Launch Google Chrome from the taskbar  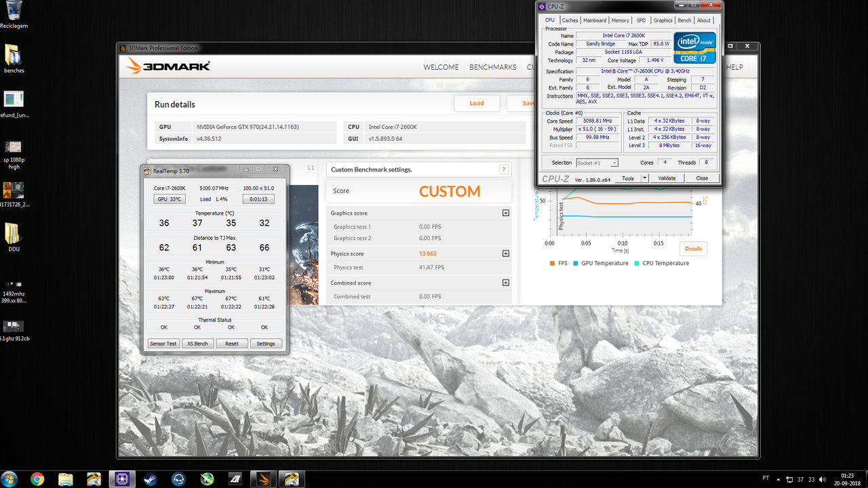[37, 479]
